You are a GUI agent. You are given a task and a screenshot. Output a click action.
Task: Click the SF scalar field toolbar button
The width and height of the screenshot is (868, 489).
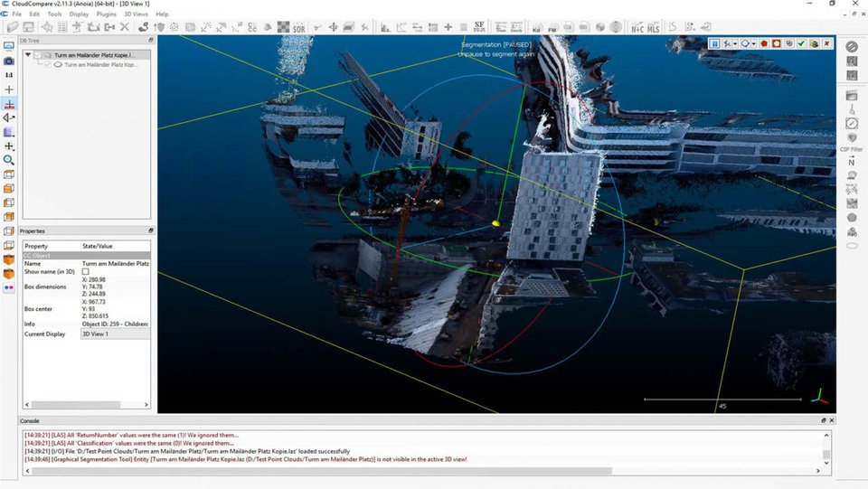point(479,27)
